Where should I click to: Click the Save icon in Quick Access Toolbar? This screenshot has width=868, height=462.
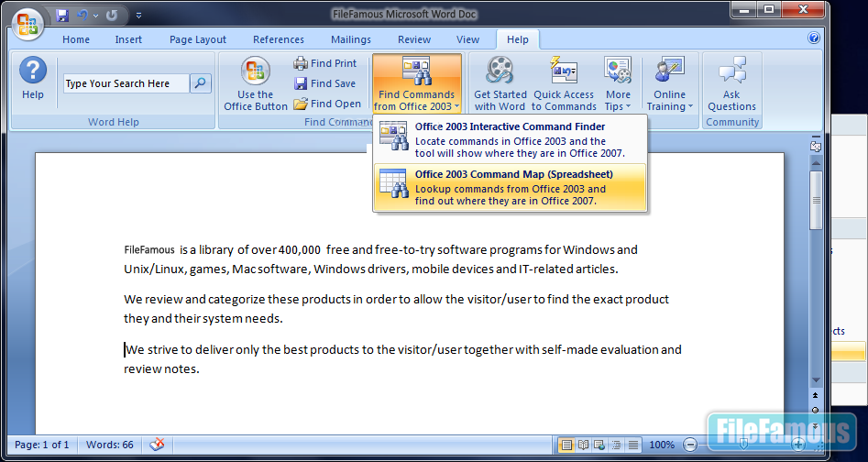point(62,16)
